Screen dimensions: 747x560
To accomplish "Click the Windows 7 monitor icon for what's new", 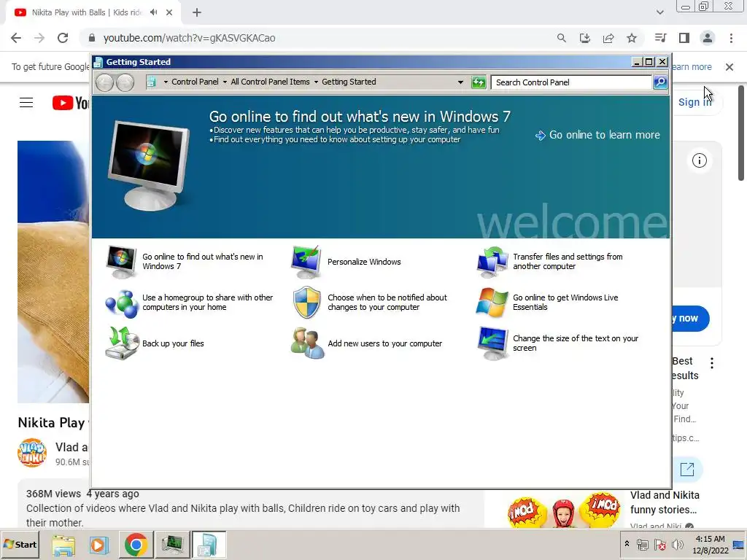I will click(121, 262).
